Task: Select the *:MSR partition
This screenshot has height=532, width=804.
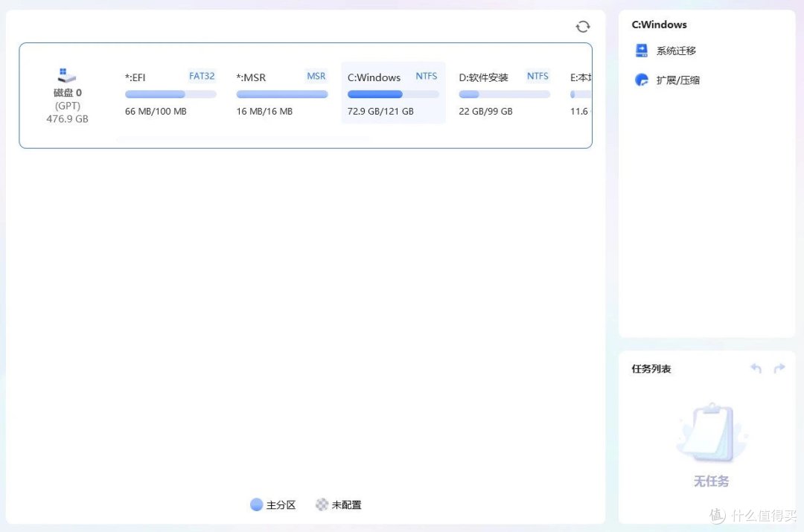Action: 282,93
